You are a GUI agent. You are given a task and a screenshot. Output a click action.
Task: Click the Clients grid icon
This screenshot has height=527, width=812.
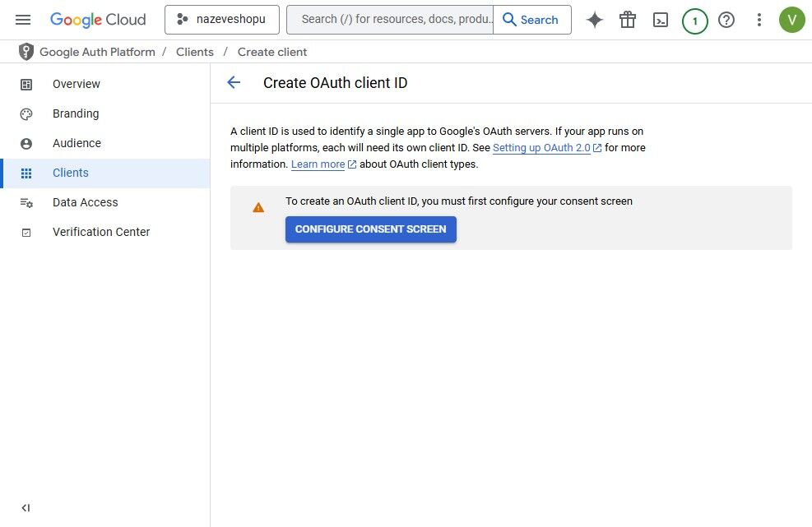pyautogui.click(x=26, y=173)
